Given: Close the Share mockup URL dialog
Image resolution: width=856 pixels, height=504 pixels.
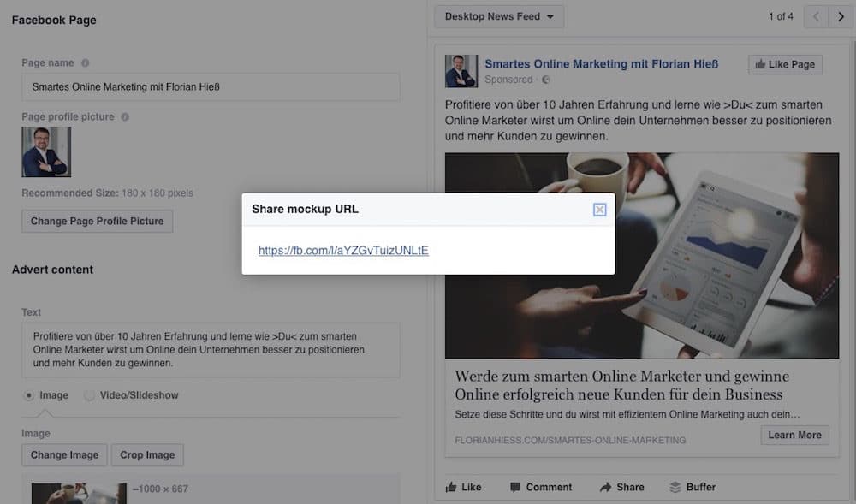Looking at the screenshot, I should (x=599, y=210).
